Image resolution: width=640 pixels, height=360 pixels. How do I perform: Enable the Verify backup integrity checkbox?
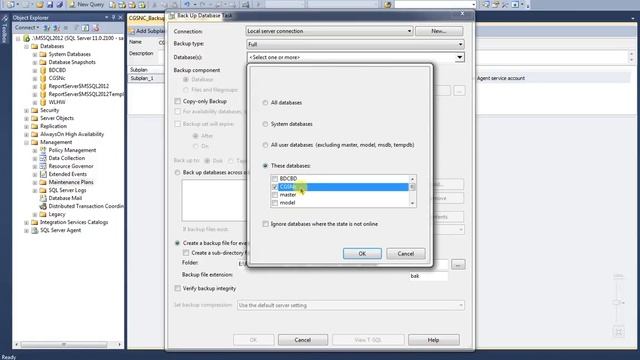click(x=178, y=289)
